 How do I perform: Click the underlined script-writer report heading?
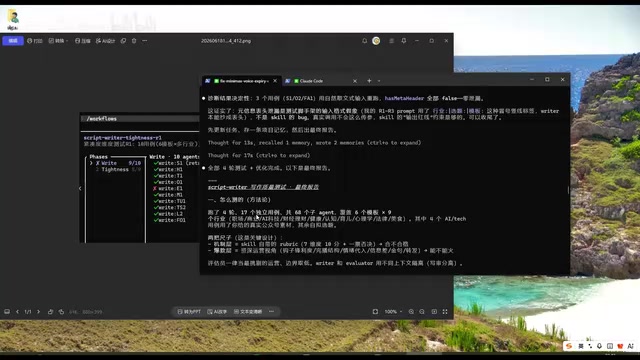pyautogui.click(x=263, y=187)
